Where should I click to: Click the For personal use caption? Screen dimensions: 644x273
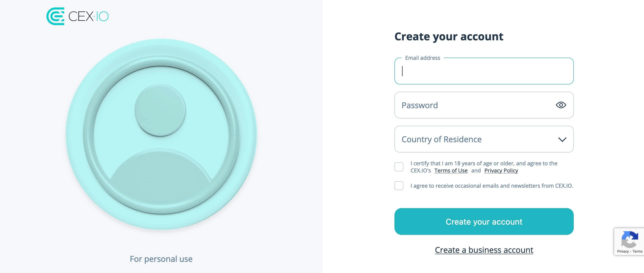(161, 259)
